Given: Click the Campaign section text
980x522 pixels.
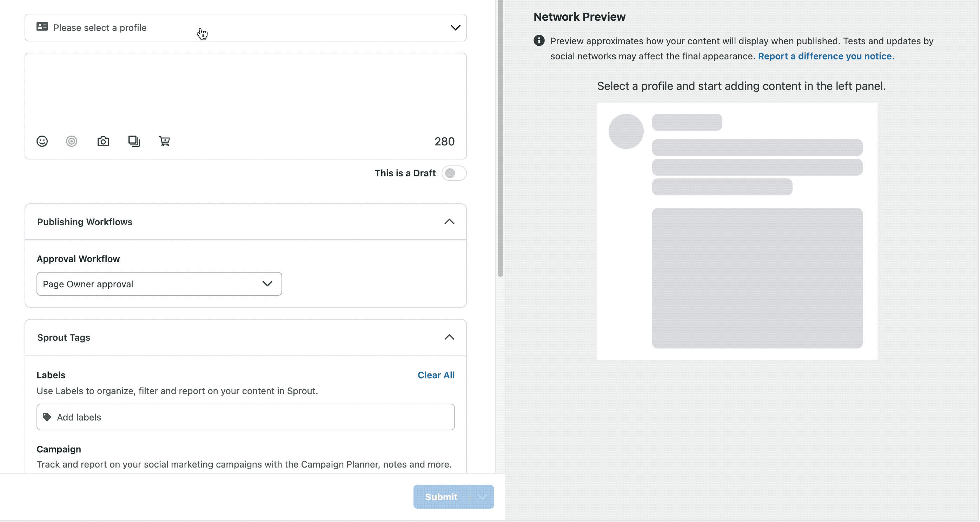Looking at the screenshot, I should (x=59, y=449).
